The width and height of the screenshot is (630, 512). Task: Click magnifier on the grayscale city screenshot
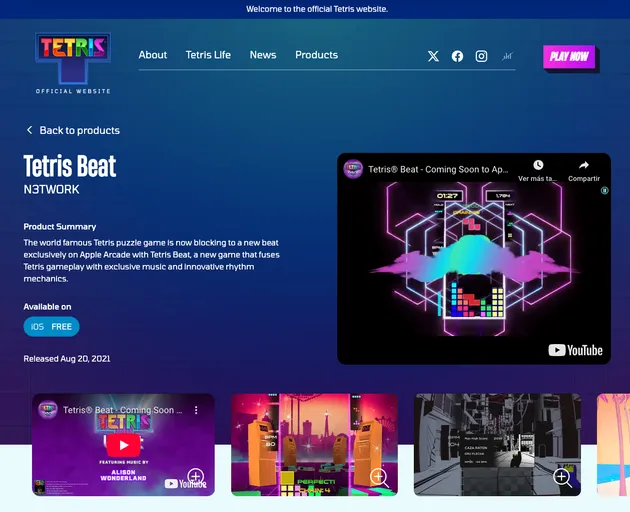(562, 477)
